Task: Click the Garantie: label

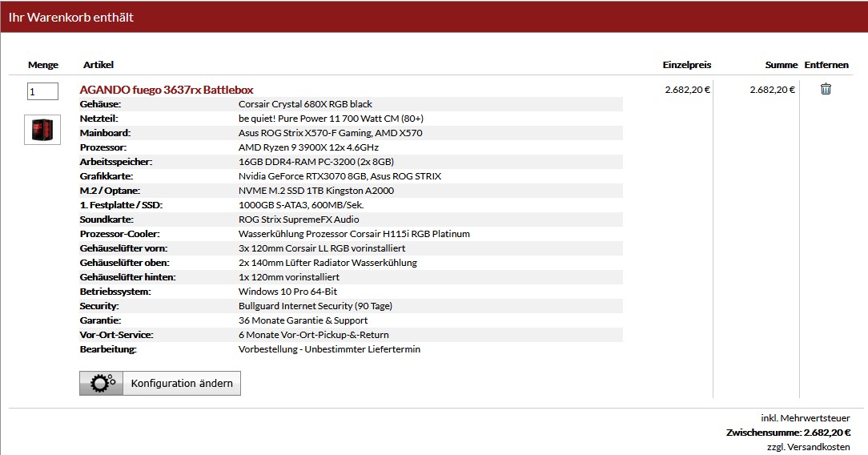Action: coord(100,320)
